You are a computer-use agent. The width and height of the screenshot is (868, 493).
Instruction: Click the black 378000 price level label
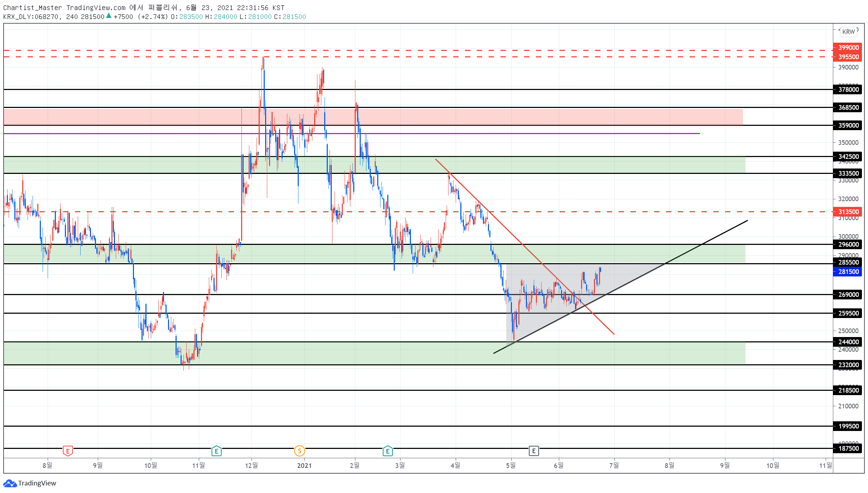pyautogui.click(x=848, y=89)
